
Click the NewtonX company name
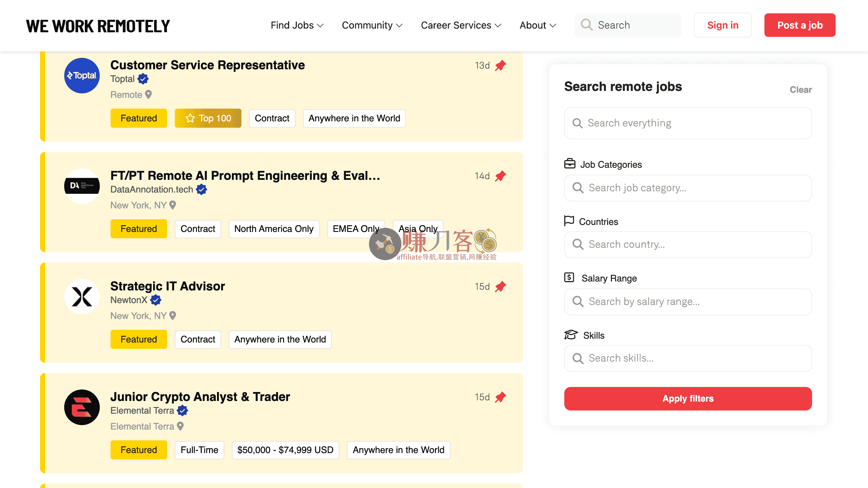[129, 300]
